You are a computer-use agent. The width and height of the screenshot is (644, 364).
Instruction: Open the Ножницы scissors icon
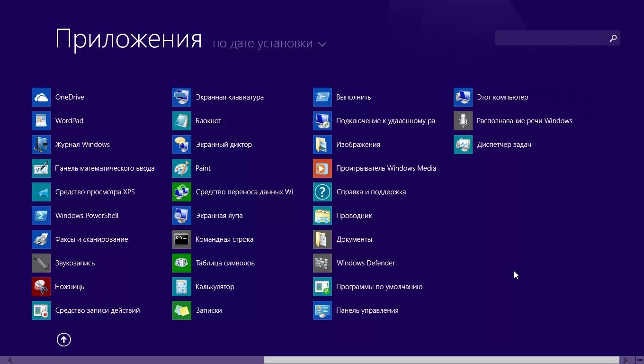coord(41,287)
